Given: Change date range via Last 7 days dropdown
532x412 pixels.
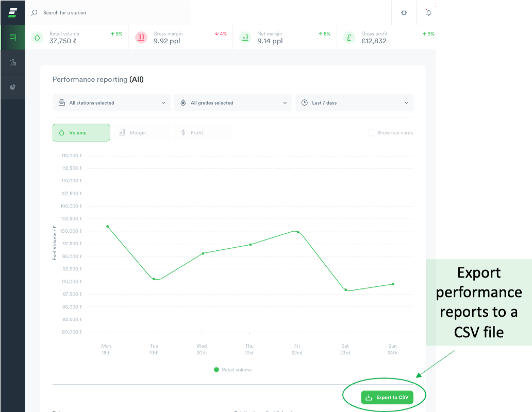Looking at the screenshot, I should tap(354, 102).
